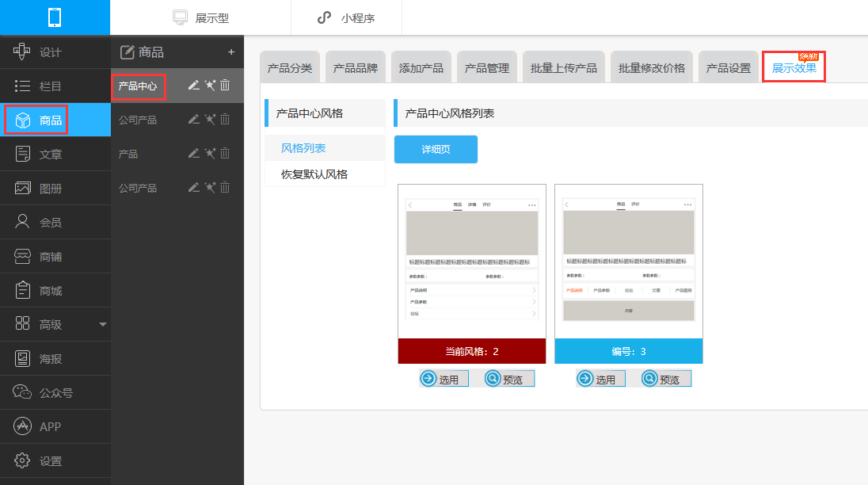Open the 展示型 desktop view
The height and width of the screenshot is (485, 868).
tap(200, 17)
